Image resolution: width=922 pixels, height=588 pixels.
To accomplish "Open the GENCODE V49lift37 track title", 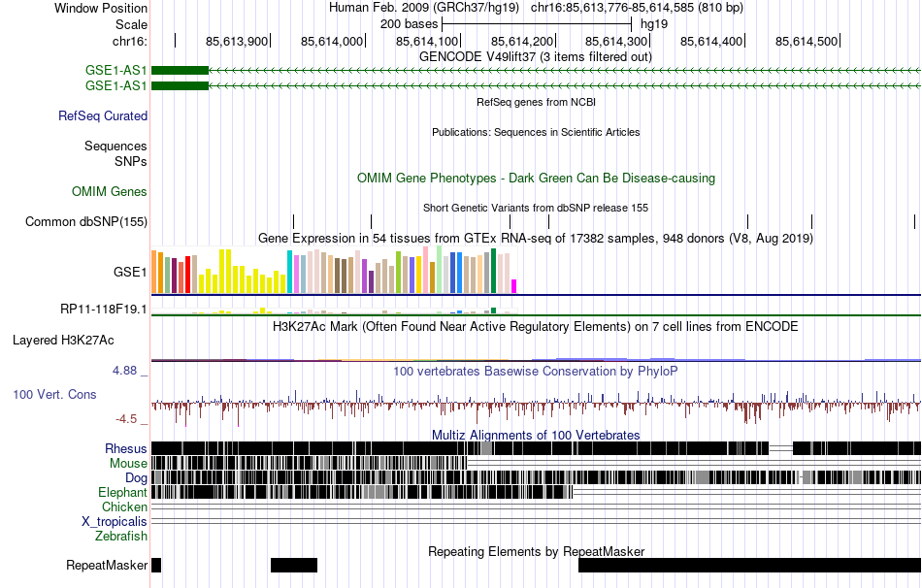I will (535, 56).
